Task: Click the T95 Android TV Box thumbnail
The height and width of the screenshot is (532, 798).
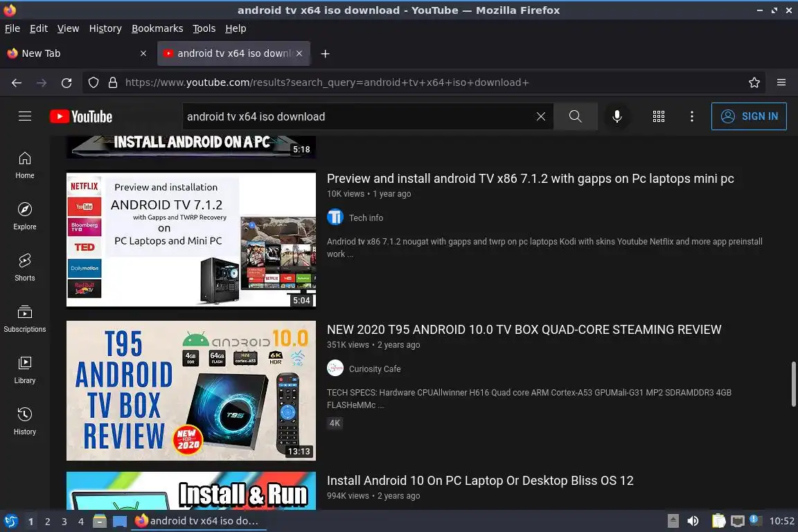Action: (191, 391)
